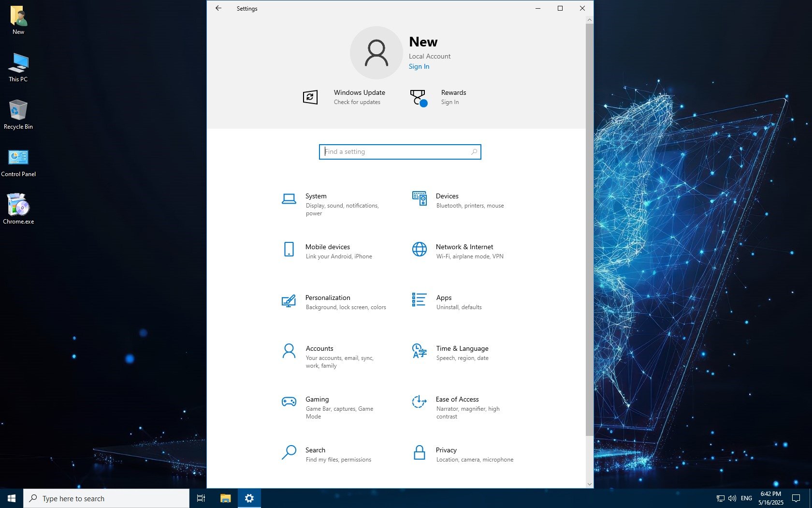812x508 pixels.
Task: Click the Mobile devices phone icon
Action: point(289,249)
